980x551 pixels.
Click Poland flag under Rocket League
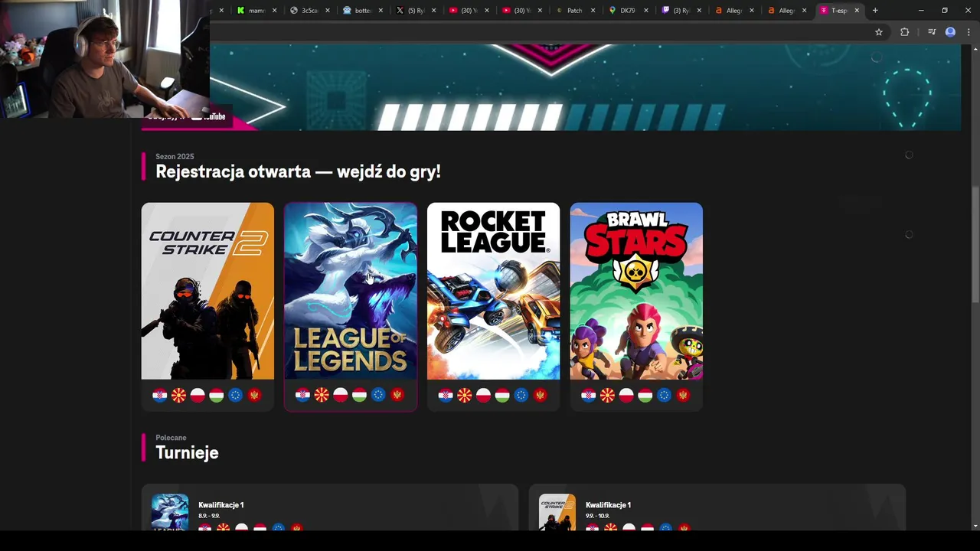(483, 395)
